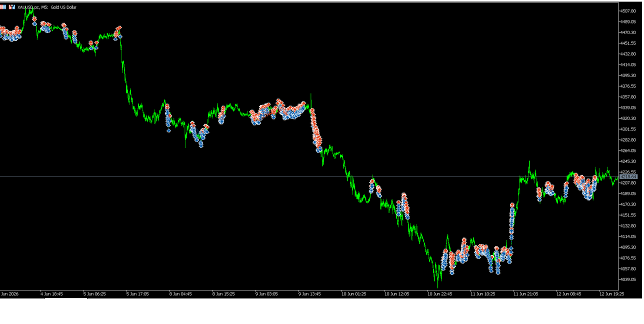This screenshot has width=644, height=324.
Task: Click the 4189.05 price scale label
Action: (x=628, y=193)
